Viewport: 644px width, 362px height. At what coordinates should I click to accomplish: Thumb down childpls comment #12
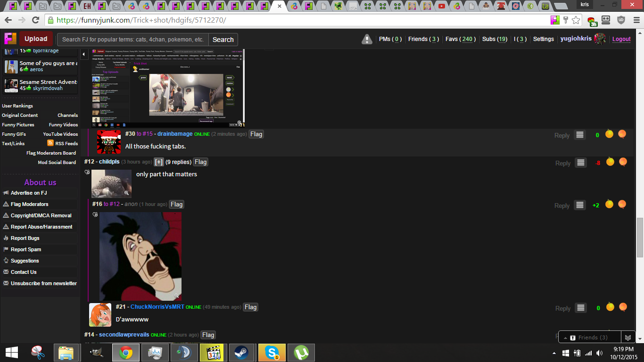[x=622, y=162]
